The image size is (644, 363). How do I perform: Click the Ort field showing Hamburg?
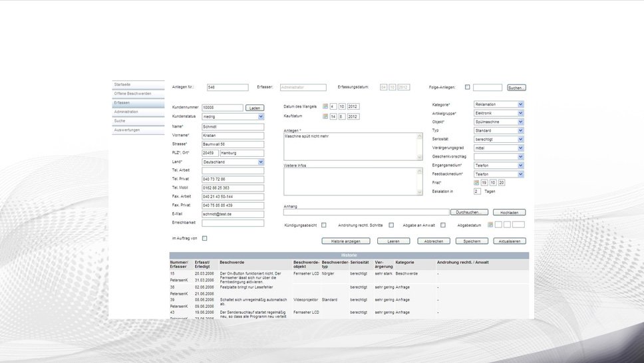click(x=242, y=153)
